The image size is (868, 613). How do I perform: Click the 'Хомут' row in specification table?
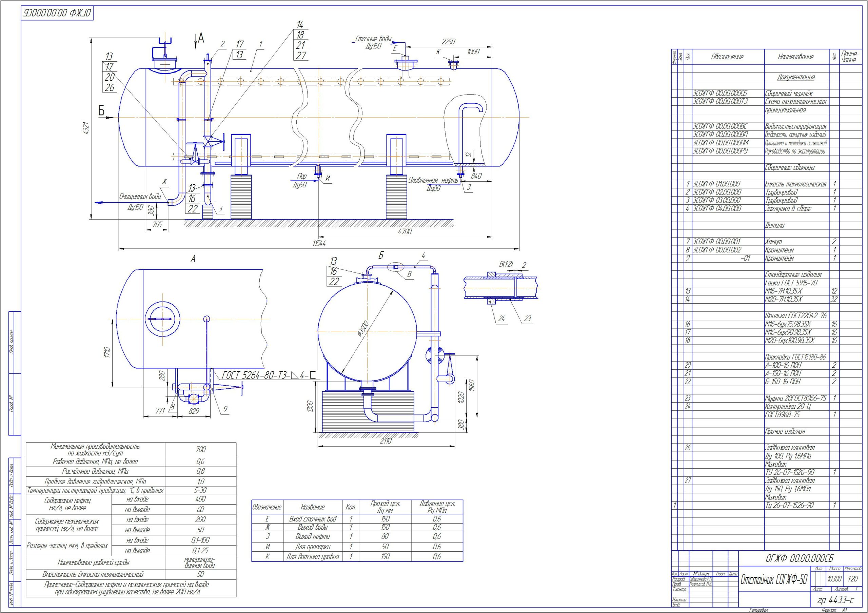[773, 241]
